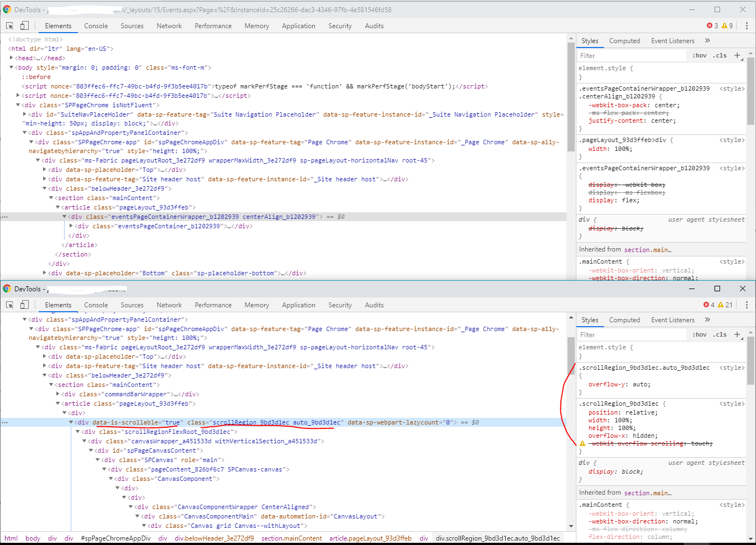Screen dimensions: 756x545
Task: Show more tabs chevron in top Styles pane
Action: click(707, 40)
